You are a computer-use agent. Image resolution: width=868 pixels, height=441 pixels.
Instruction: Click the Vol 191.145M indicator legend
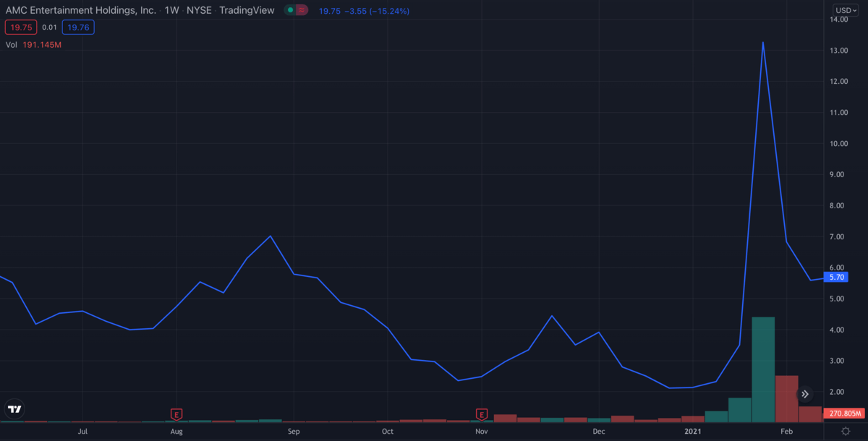[33, 45]
